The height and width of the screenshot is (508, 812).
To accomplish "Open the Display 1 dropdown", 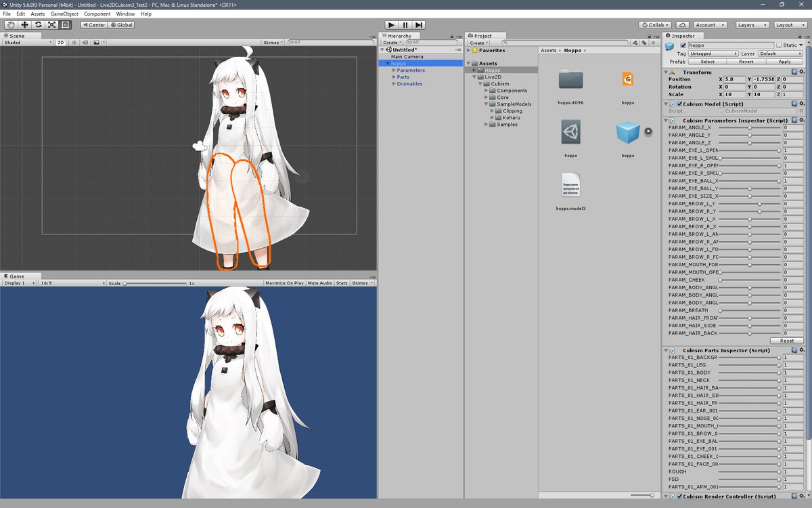I will (20, 283).
